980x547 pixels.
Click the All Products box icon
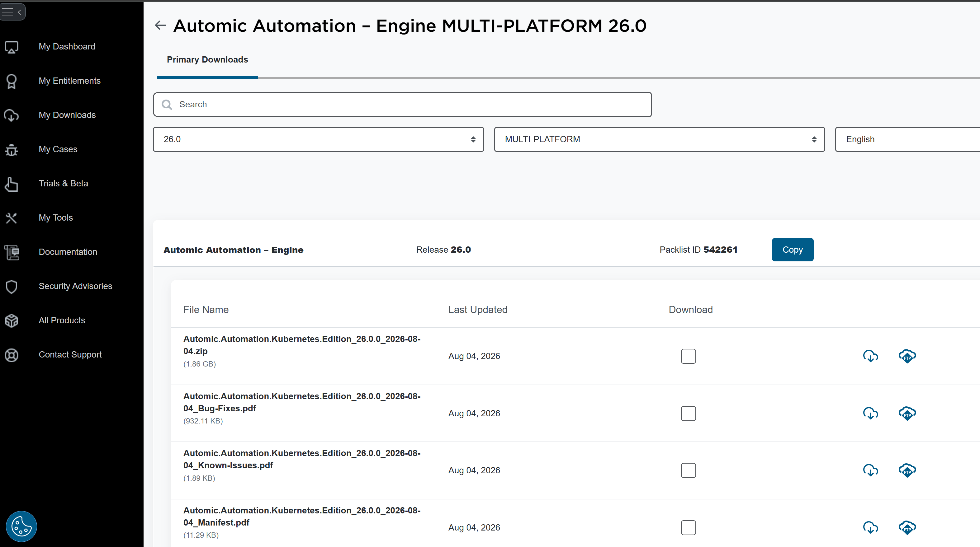click(12, 320)
